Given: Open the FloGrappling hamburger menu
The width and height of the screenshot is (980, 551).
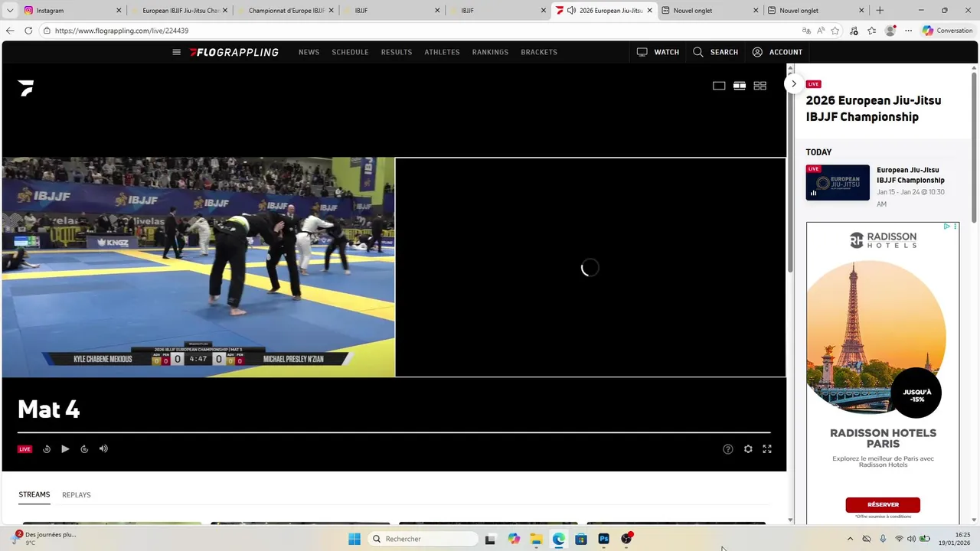Looking at the screenshot, I should click(x=176, y=52).
